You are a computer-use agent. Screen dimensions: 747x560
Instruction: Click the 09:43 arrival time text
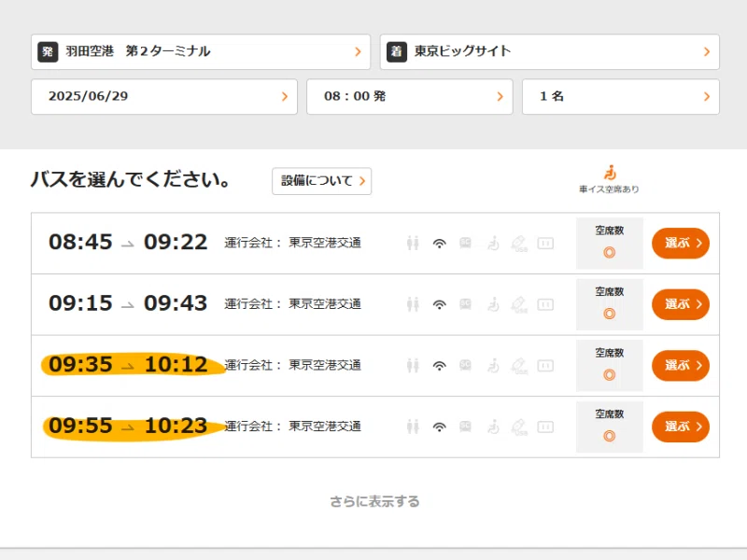point(176,302)
